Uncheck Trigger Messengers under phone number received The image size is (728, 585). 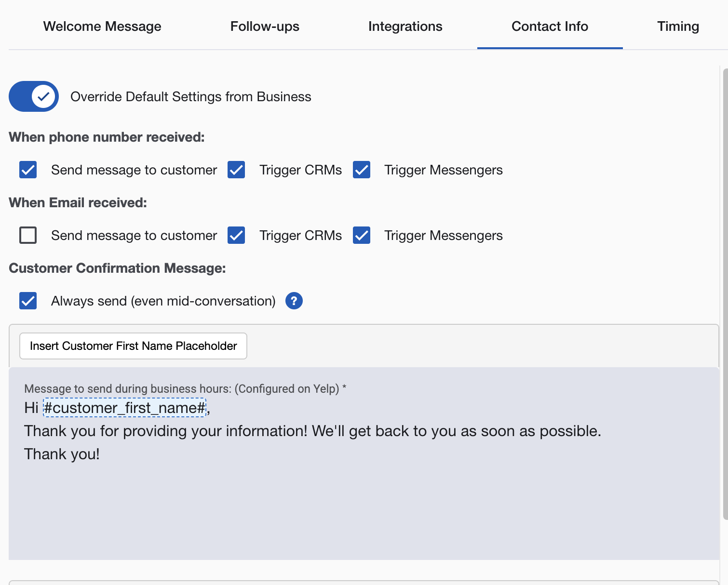click(x=361, y=170)
